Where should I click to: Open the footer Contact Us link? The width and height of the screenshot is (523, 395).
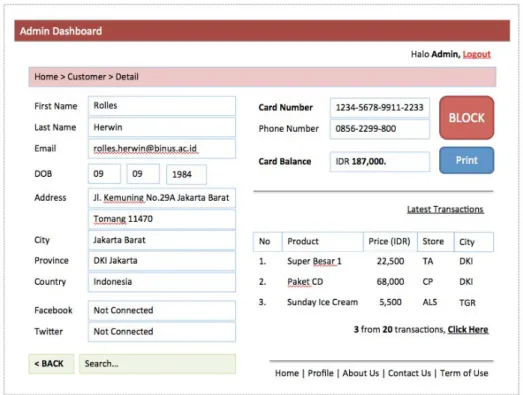click(409, 373)
